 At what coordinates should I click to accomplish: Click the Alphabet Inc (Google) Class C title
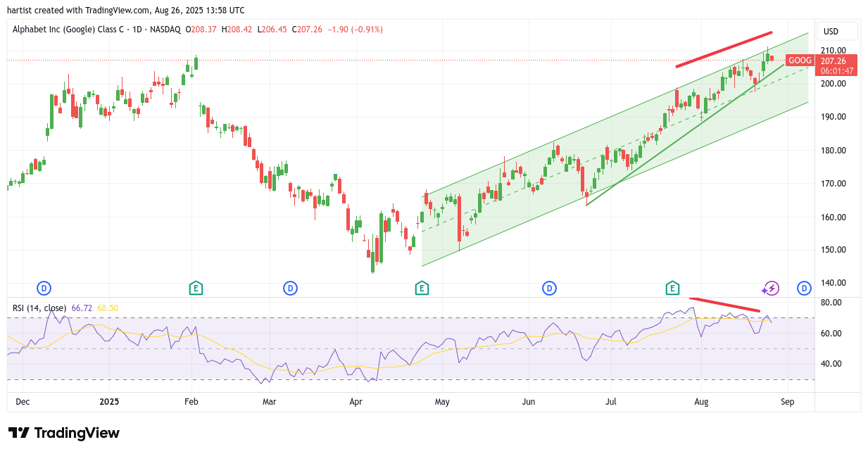(67, 30)
